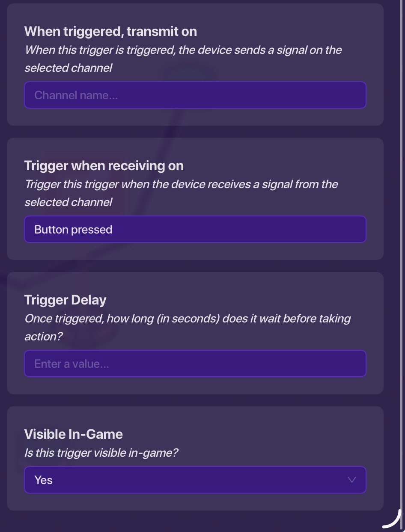Click the "Enter a value..." placeholder text

coord(71,364)
